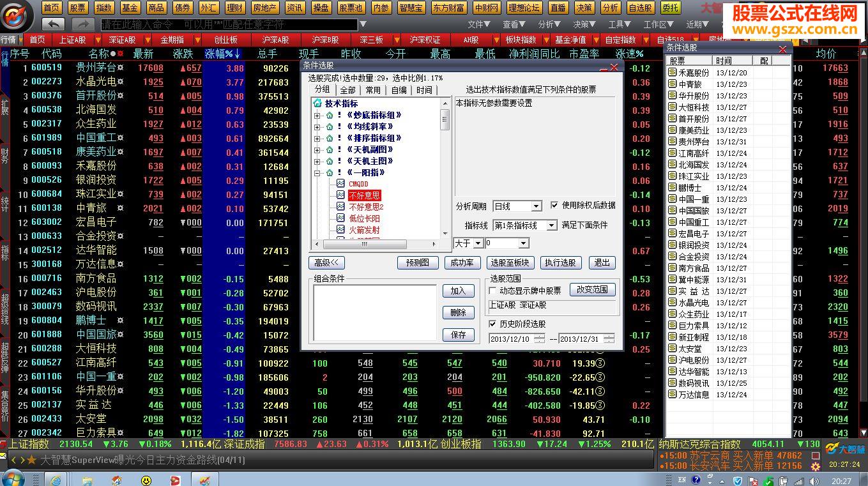The width and height of the screenshot is (868, 486).
Task: Click the 执行选股 button
Action: point(561,262)
